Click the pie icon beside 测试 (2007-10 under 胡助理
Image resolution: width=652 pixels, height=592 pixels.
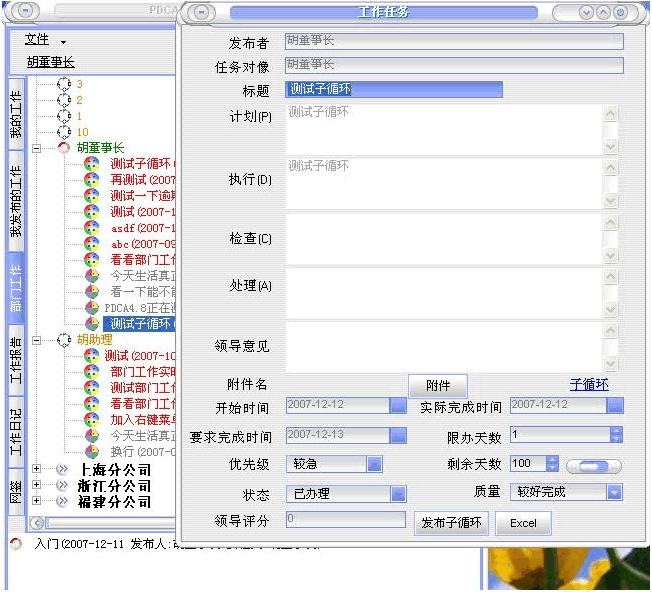(x=91, y=355)
